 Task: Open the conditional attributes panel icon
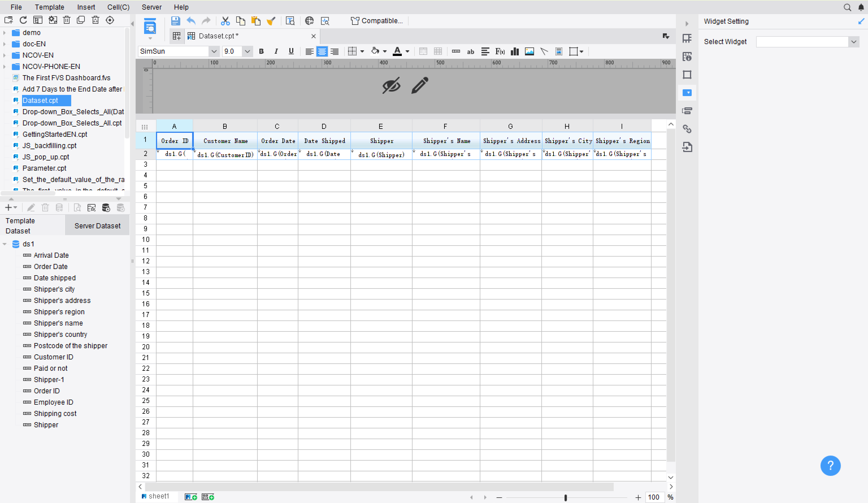click(x=687, y=110)
